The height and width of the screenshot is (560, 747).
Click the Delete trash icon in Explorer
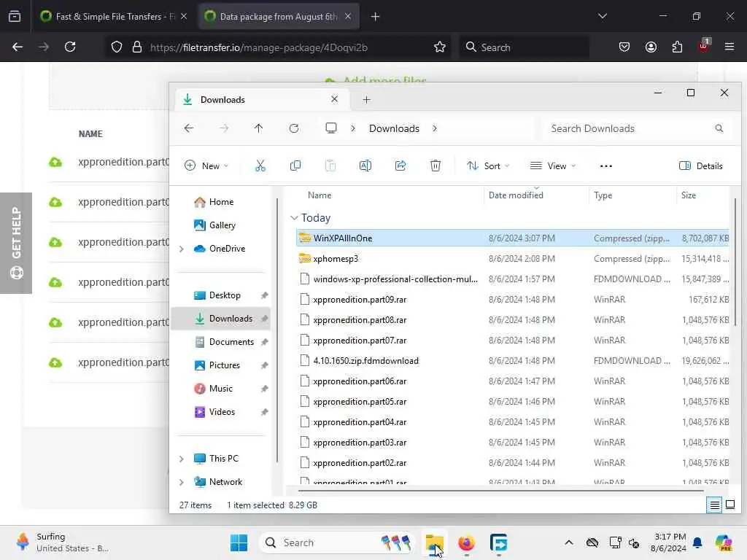(436, 166)
